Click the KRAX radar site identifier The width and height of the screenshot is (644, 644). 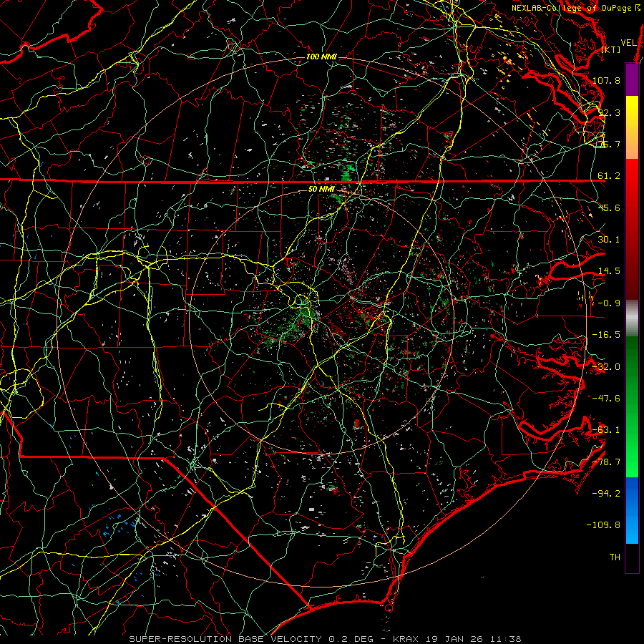[404, 639]
